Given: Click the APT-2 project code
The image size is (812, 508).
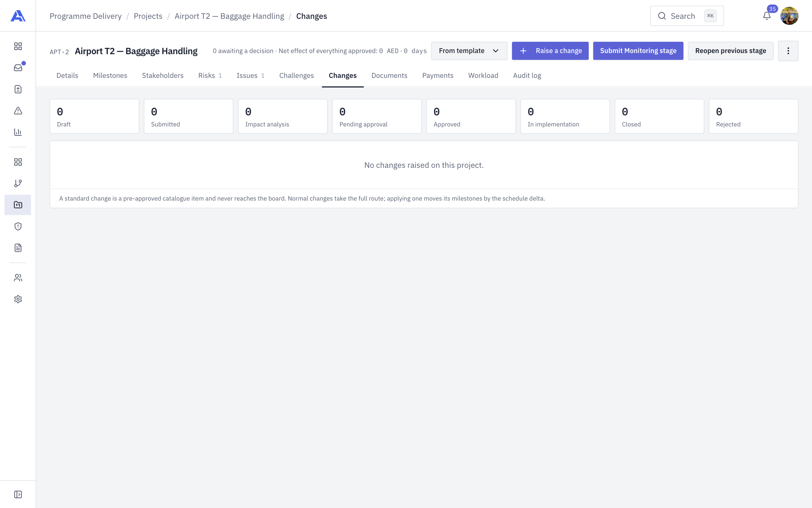Looking at the screenshot, I should pos(59,52).
